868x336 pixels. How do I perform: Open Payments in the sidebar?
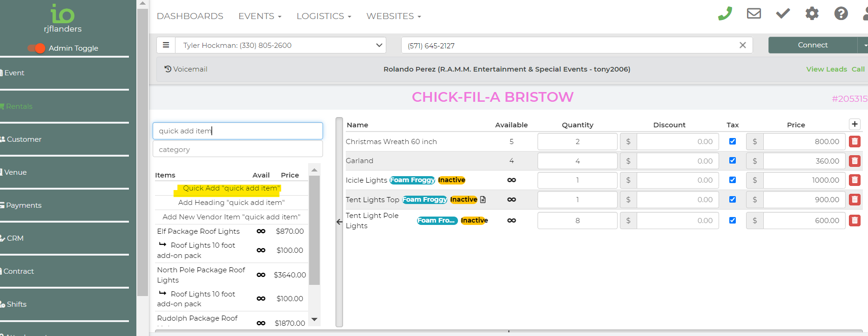(x=24, y=205)
